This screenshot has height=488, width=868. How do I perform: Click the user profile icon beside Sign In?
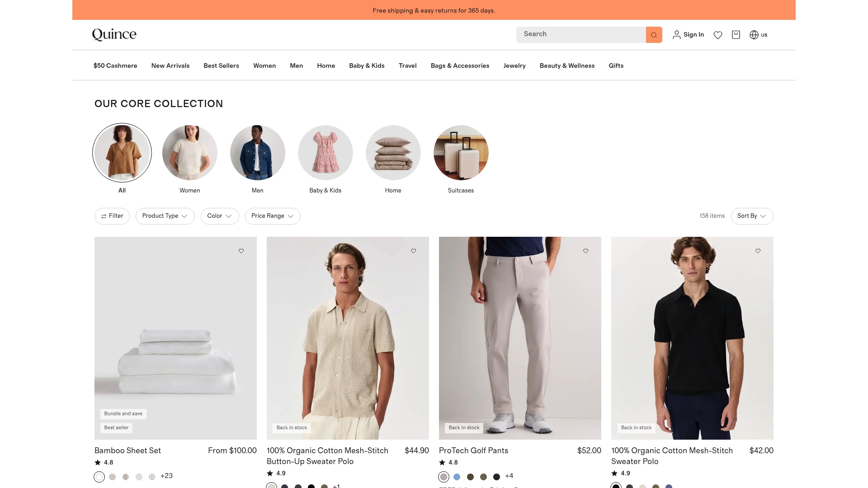pos(677,35)
